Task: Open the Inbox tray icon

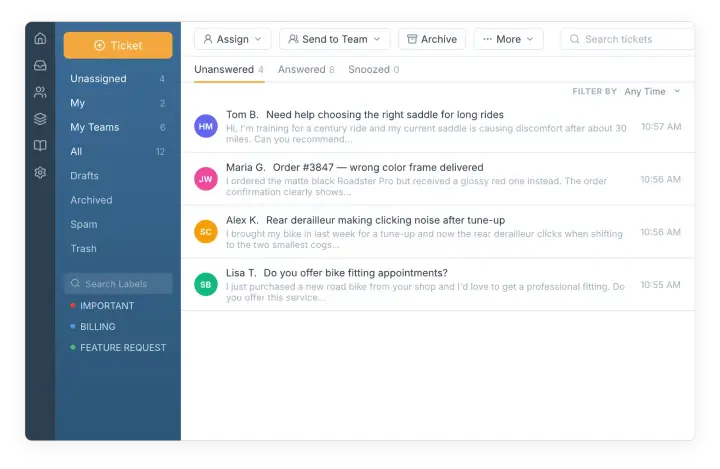Action: click(40, 66)
